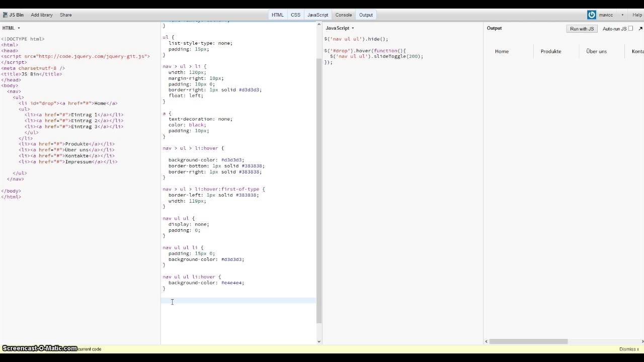Click the slideToggle(200) line in JavaScript
The image size is (644, 362).
tap(376, 56)
